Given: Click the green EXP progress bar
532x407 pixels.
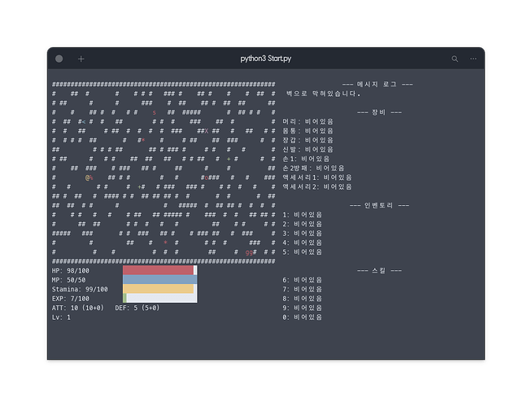Looking at the screenshot, I should click(x=125, y=299).
